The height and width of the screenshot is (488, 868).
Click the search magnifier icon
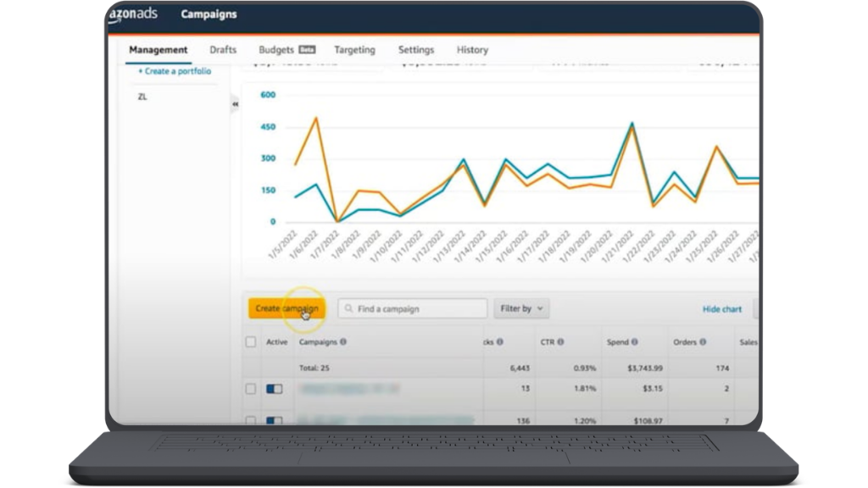pos(348,309)
